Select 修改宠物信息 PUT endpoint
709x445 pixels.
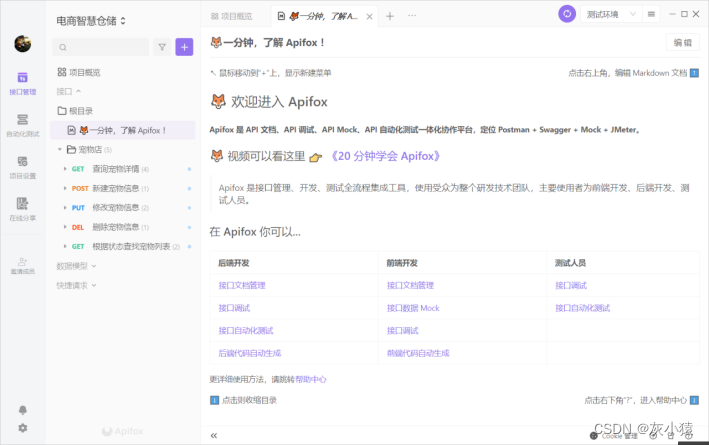click(x=123, y=208)
